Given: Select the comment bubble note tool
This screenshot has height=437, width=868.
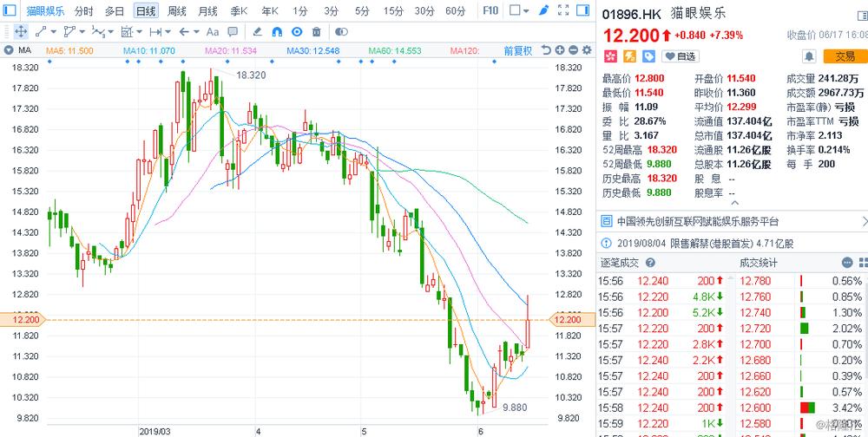Looking at the screenshot, I should [233, 31].
